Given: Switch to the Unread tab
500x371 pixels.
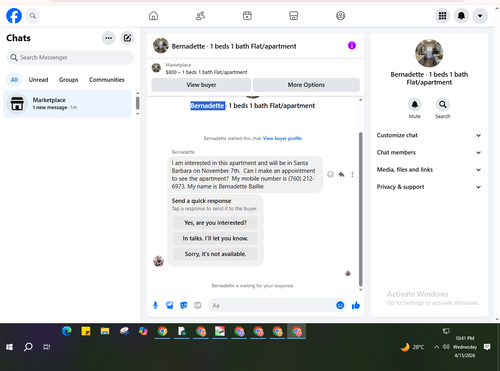Looking at the screenshot, I should point(38,80).
